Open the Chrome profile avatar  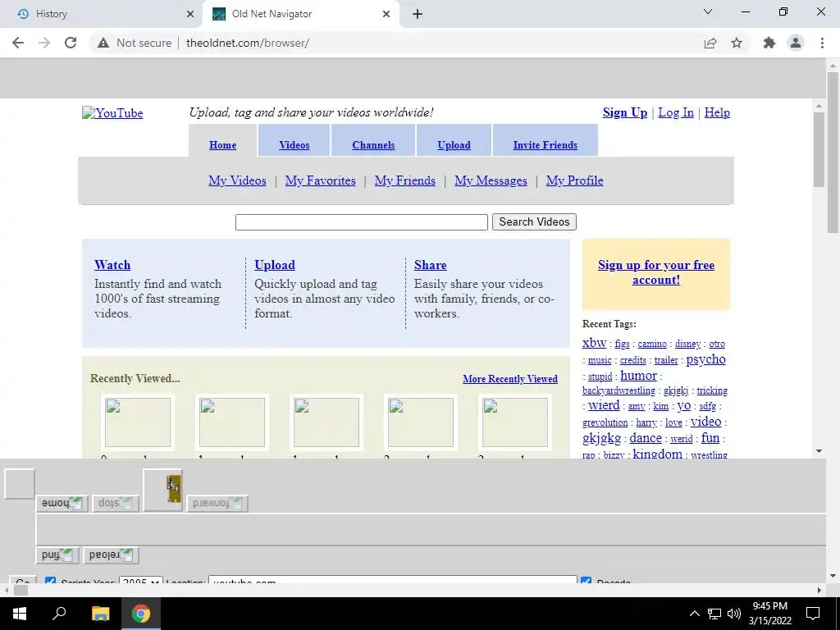[796, 43]
